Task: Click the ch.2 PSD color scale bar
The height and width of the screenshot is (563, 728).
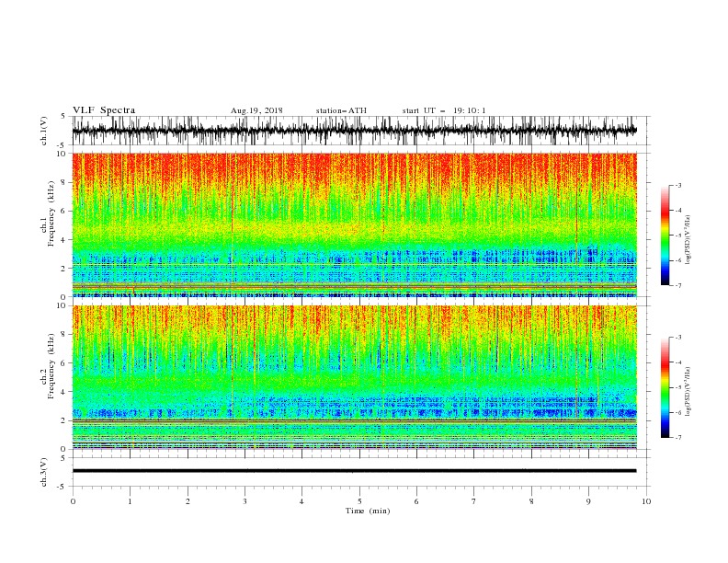Action: (x=665, y=387)
